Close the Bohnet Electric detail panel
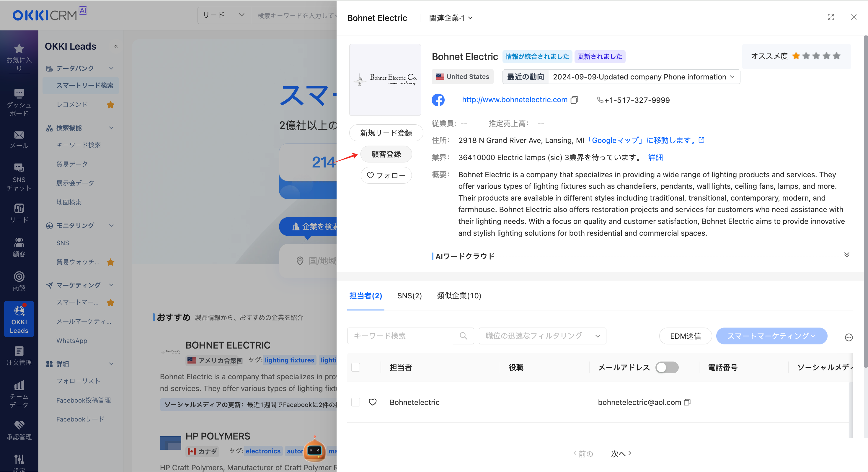 tap(854, 17)
